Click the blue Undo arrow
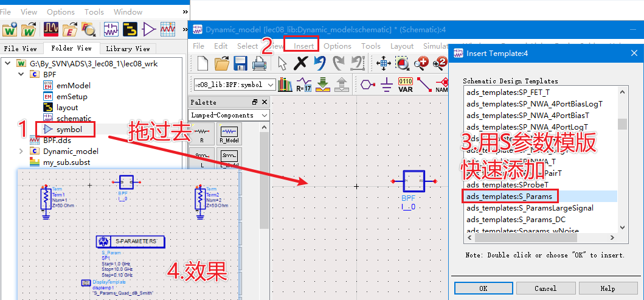The width and height of the screenshot is (644, 300). coord(319,63)
